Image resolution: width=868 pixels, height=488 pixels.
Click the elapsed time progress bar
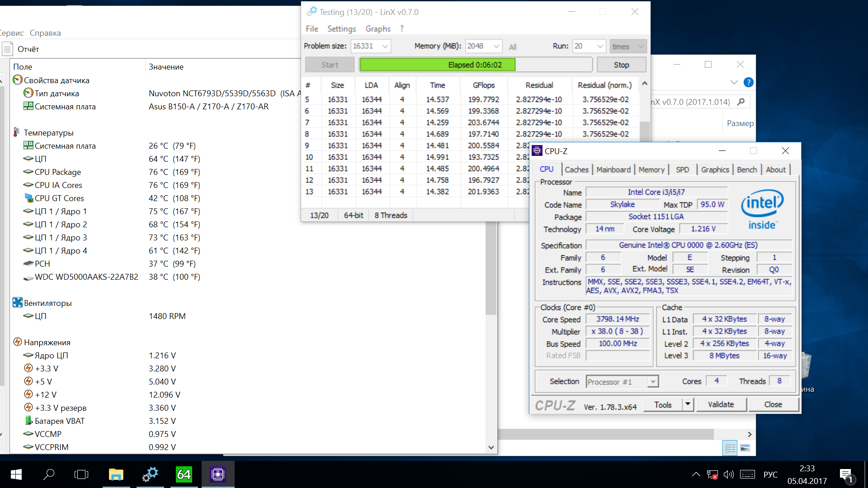coord(475,65)
